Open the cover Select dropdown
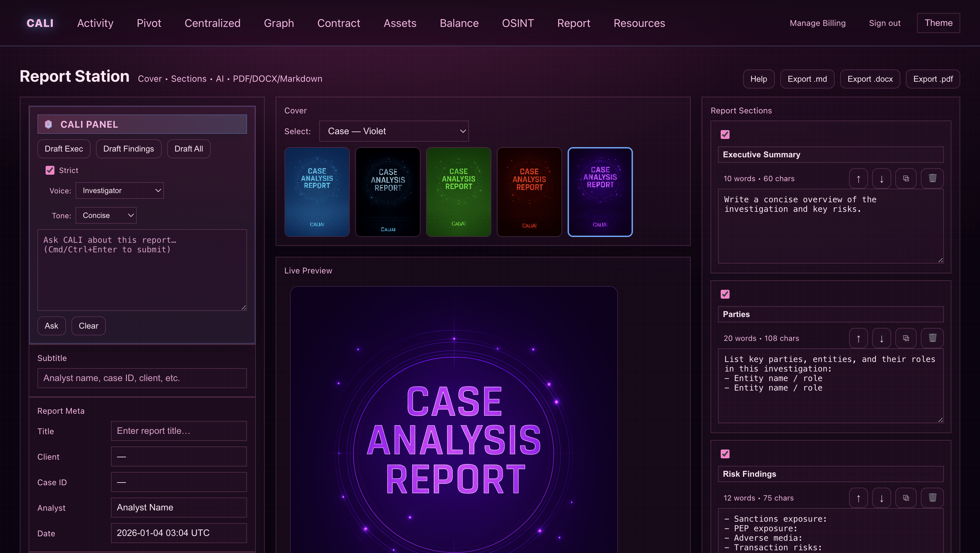The image size is (980, 553). click(394, 131)
